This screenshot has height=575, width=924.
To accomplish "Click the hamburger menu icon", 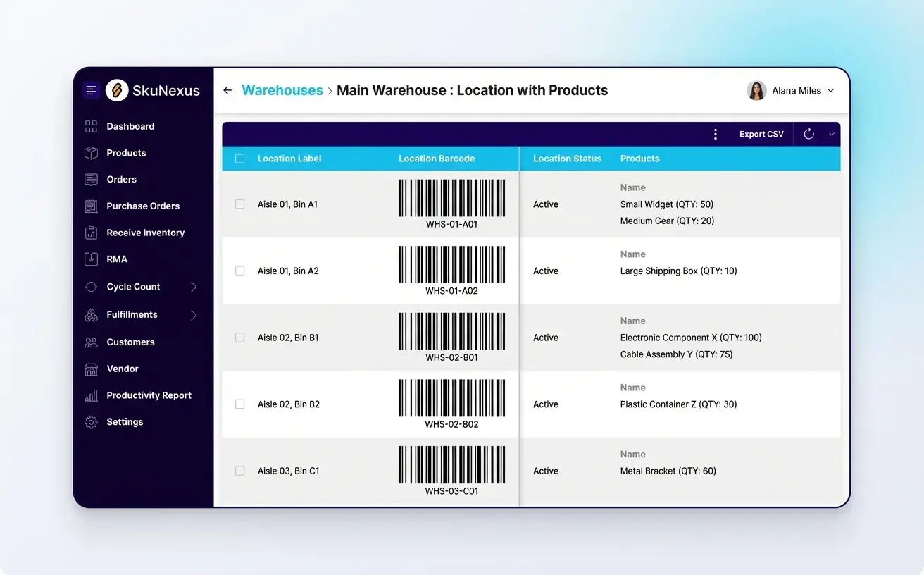I will click(90, 90).
